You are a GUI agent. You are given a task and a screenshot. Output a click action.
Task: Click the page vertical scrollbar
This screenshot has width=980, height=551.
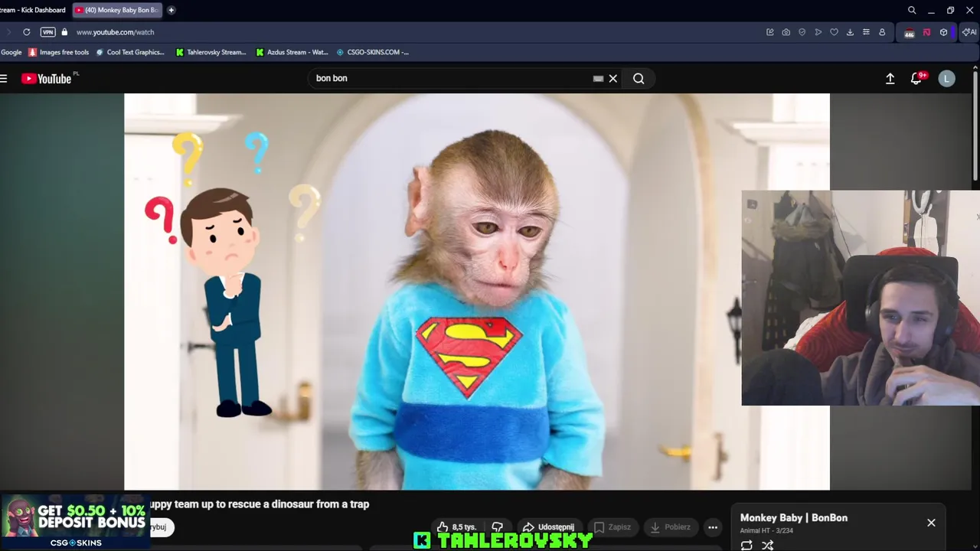click(x=975, y=126)
